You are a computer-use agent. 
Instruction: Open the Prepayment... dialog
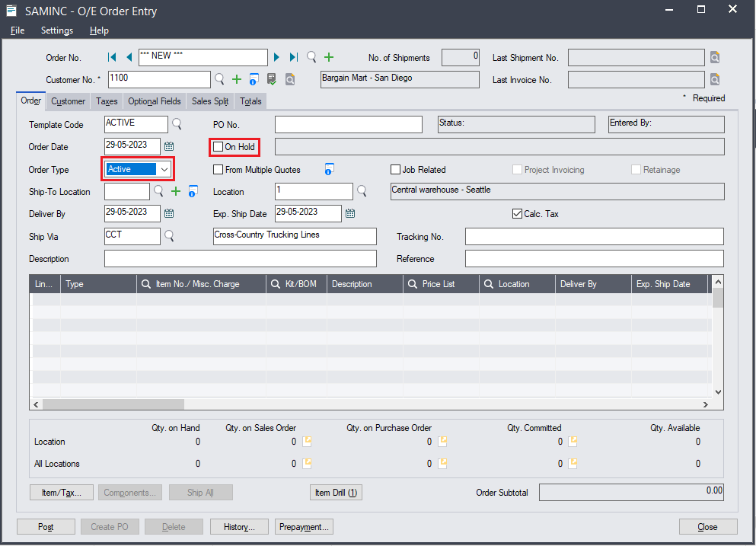(x=304, y=527)
